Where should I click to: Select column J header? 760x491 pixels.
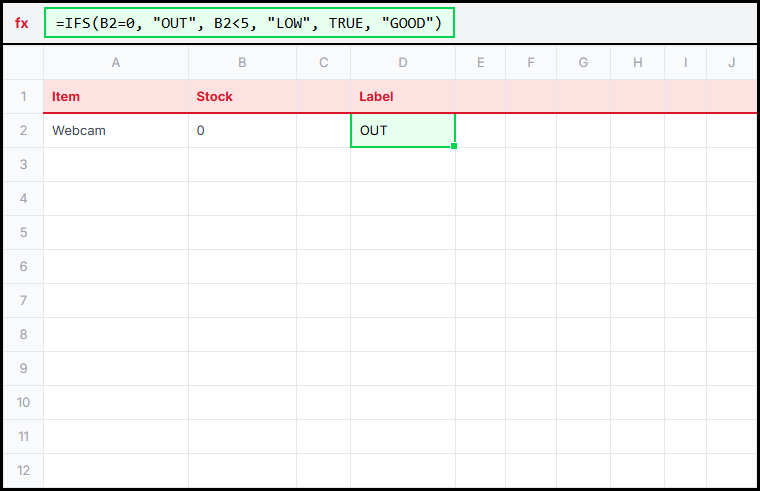point(731,63)
